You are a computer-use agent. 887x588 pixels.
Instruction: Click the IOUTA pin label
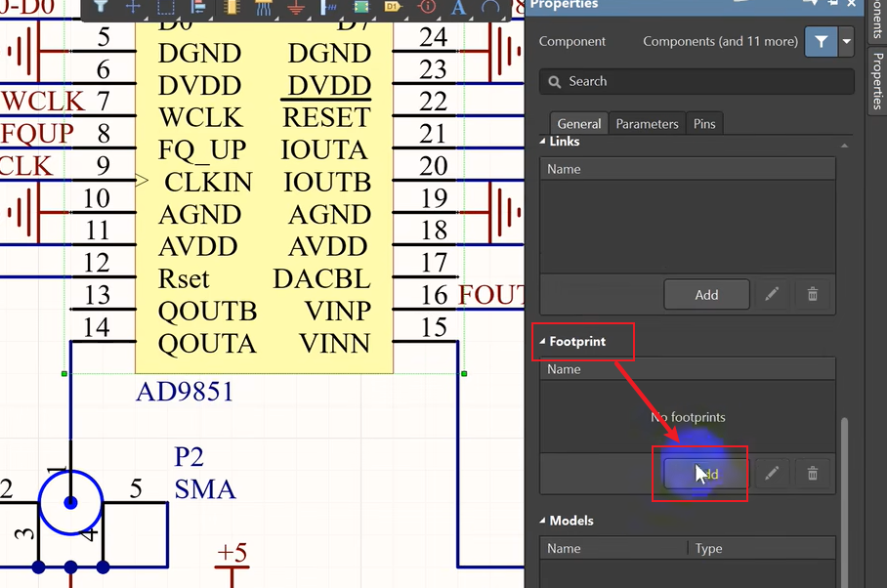324,149
